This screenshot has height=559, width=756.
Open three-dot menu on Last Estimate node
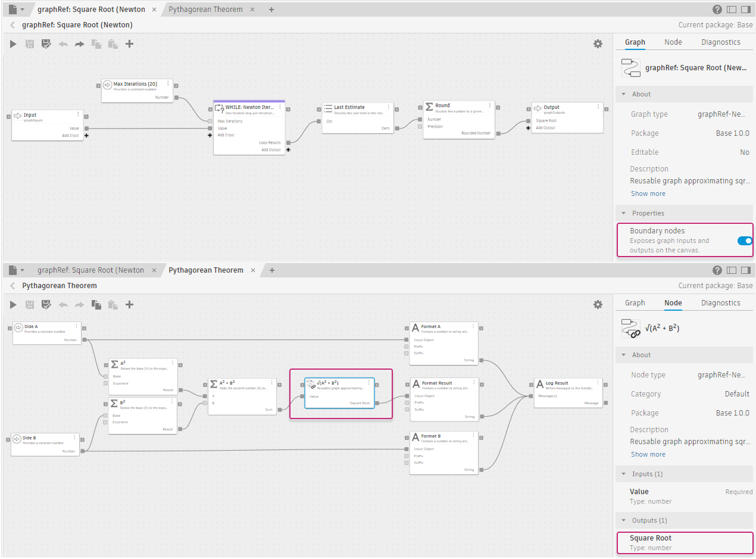[x=389, y=107]
